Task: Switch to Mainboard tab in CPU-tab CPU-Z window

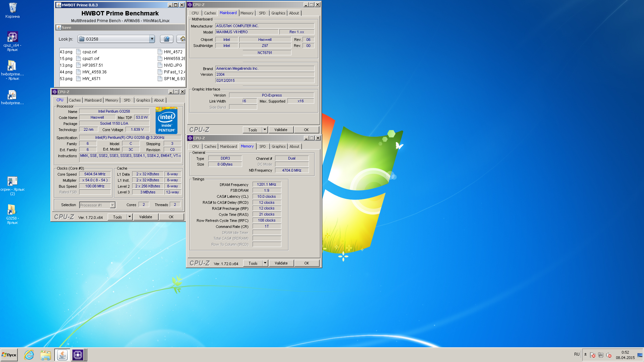Action: [x=93, y=100]
